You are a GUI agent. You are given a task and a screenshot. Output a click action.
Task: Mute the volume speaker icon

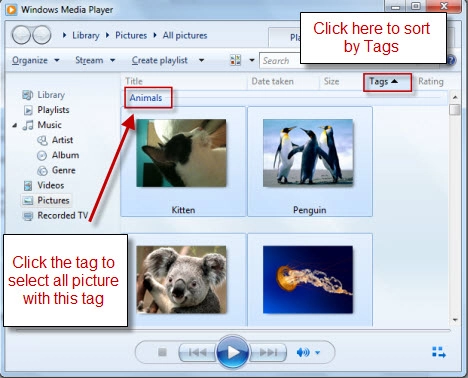(x=303, y=352)
